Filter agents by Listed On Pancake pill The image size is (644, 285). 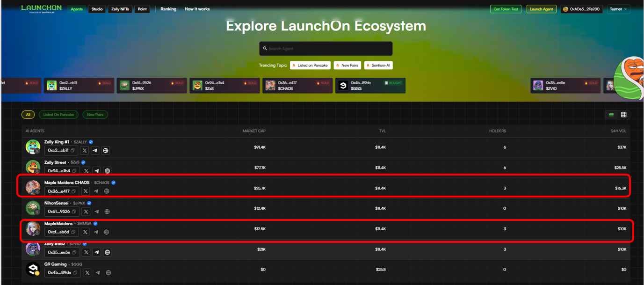pyautogui.click(x=58, y=115)
